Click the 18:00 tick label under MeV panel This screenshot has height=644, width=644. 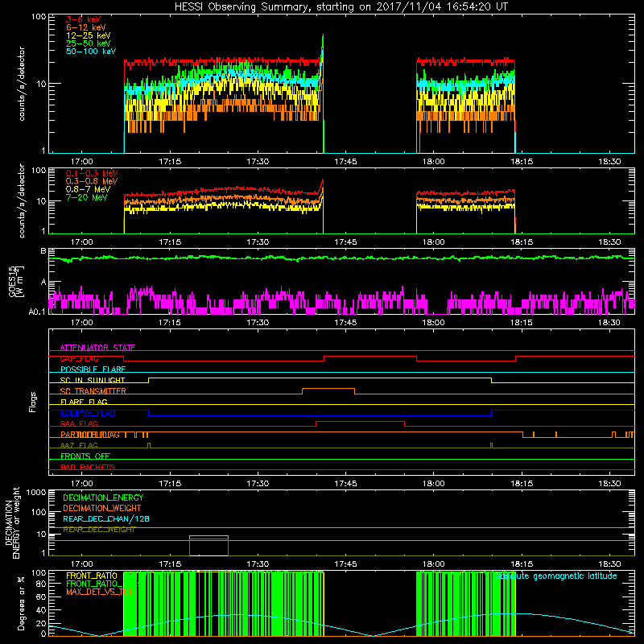433,242
